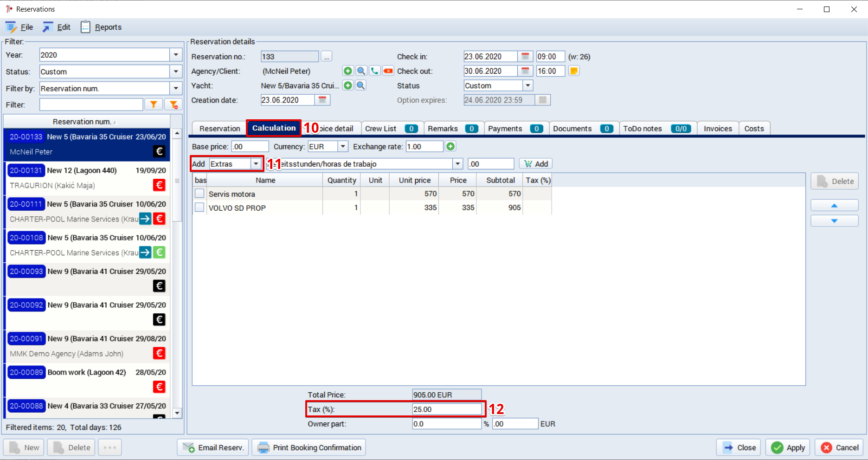Open the Currency EUR dropdown

point(342,146)
